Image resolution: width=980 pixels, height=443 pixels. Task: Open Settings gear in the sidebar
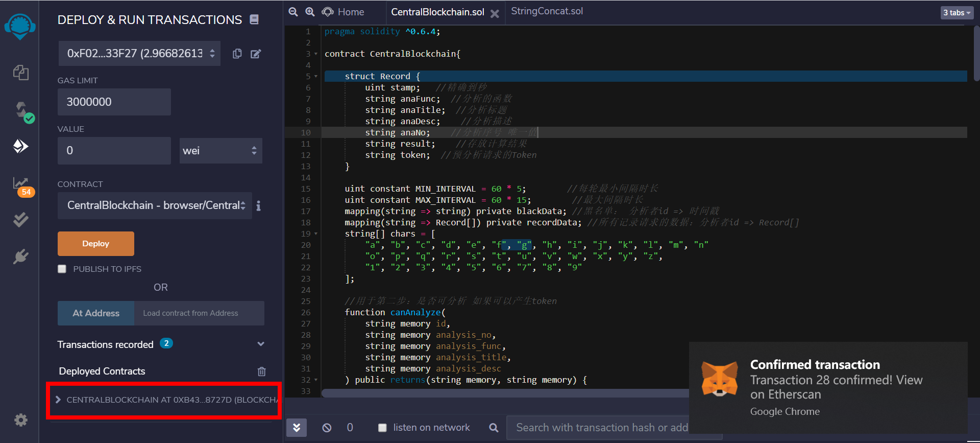(20, 420)
